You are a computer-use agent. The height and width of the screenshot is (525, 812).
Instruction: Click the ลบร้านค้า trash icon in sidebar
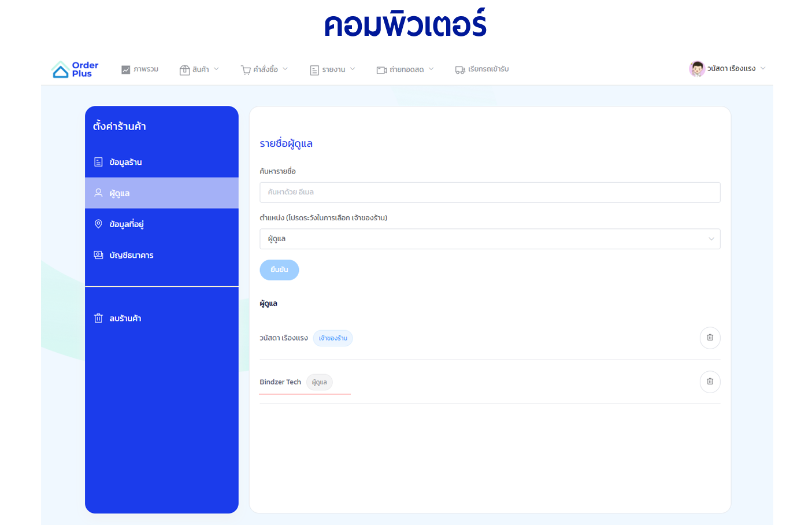pyautogui.click(x=98, y=318)
